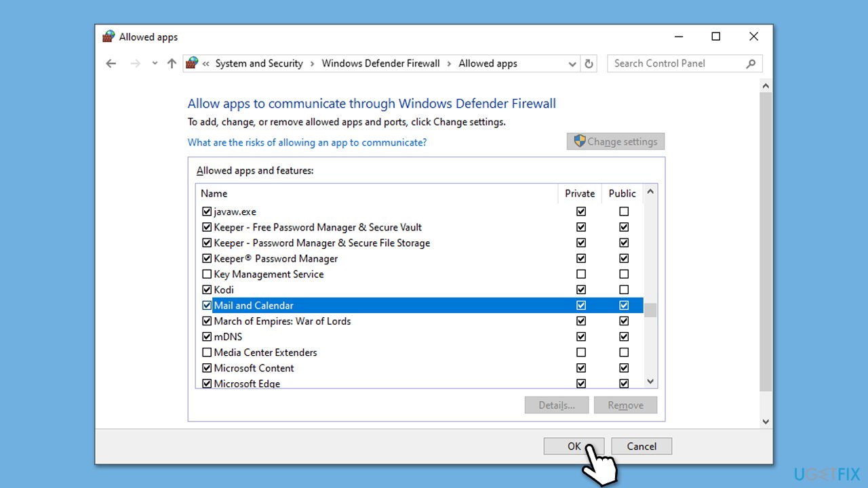The image size is (868, 488).
Task: Click the search magnifier icon
Action: tap(751, 64)
